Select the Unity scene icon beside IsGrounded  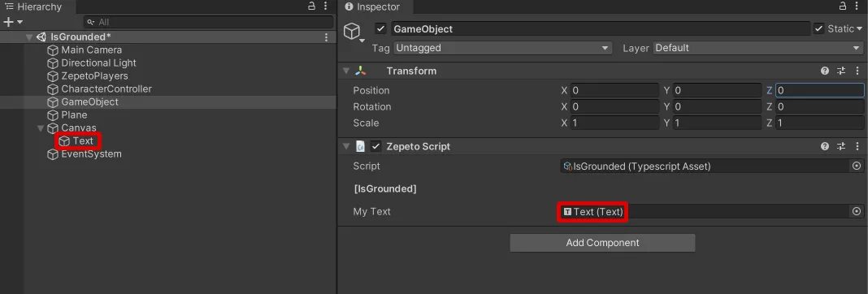click(41, 37)
